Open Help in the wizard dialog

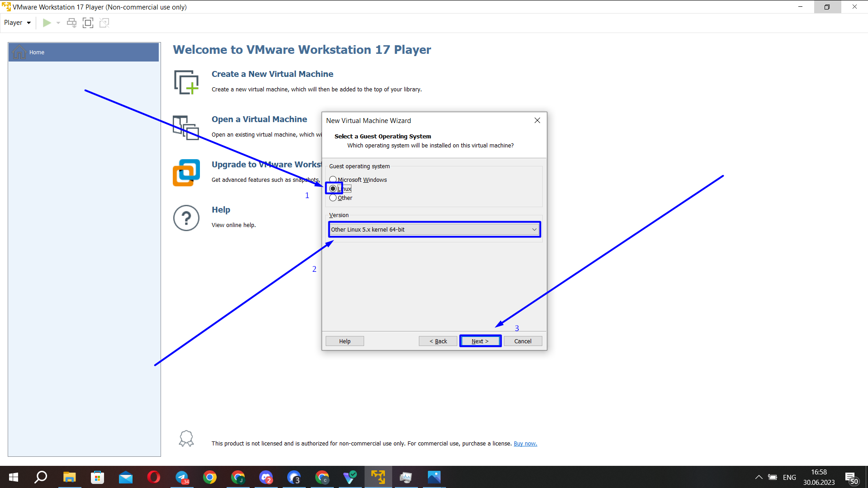point(345,341)
